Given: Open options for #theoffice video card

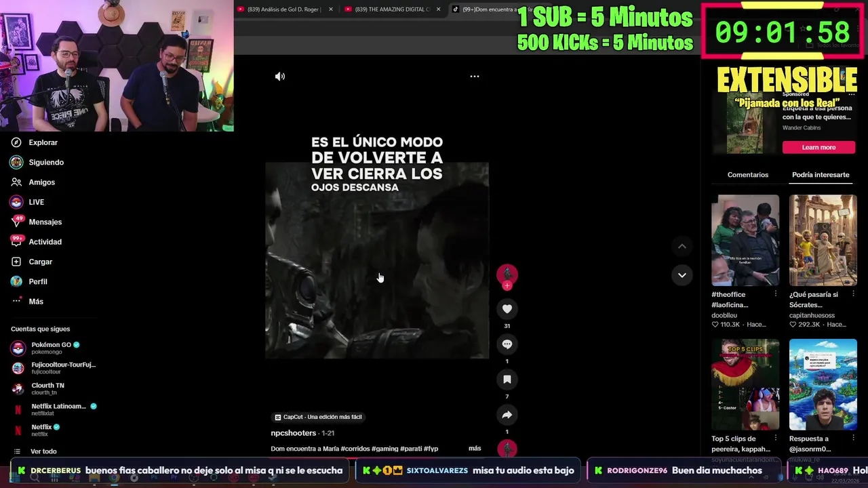Looking at the screenshot, I should 776,294.
